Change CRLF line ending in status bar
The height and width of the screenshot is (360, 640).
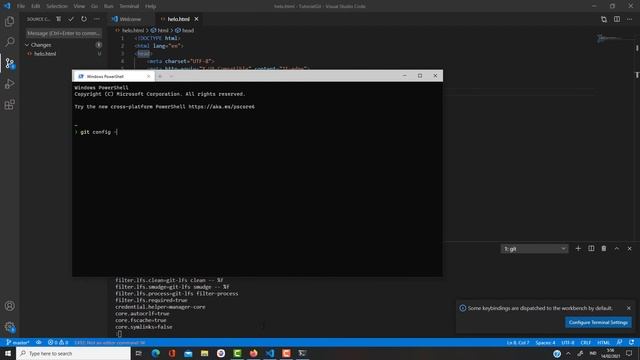point(586,342)
